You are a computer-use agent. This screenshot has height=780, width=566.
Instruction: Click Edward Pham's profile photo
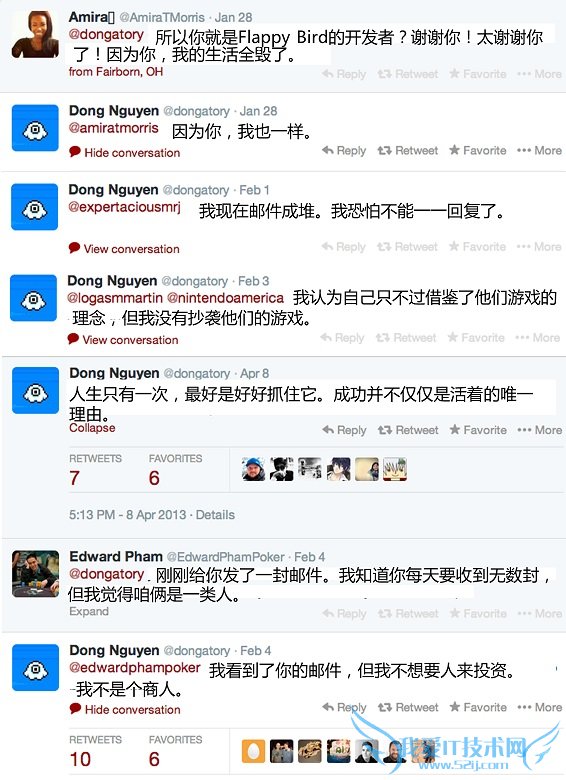[35, 574]
